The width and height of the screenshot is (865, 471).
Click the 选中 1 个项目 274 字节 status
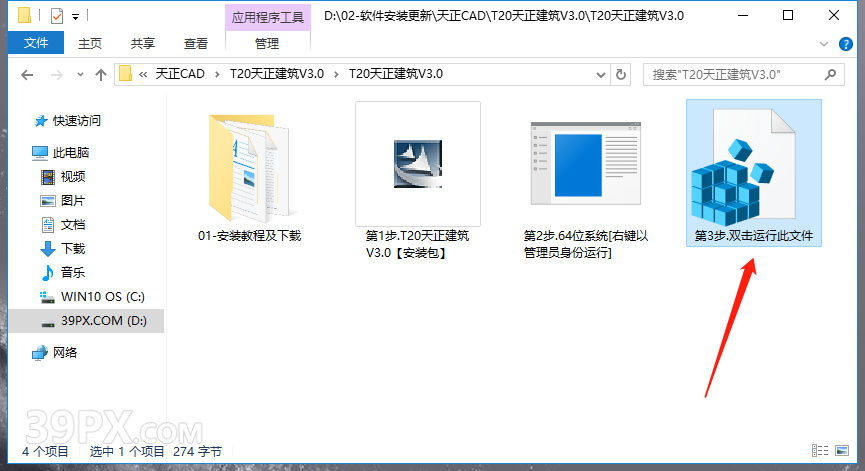pos(156,451)
